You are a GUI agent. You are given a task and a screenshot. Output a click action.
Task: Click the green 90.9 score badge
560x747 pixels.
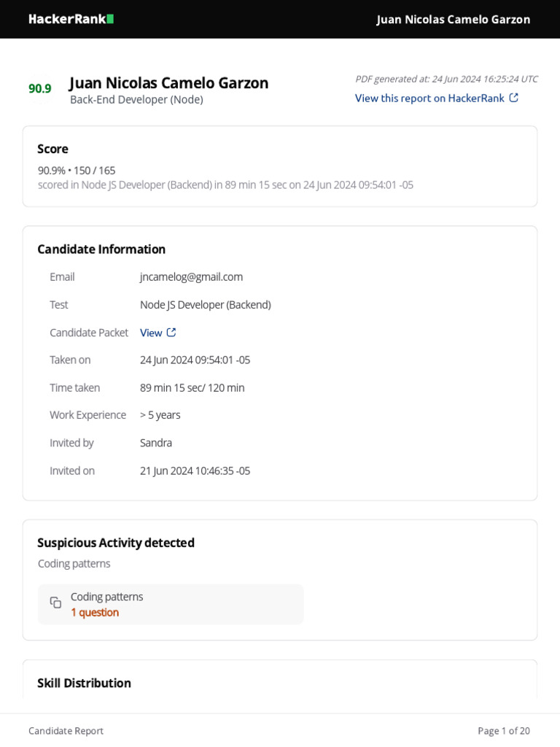point(40,88)
